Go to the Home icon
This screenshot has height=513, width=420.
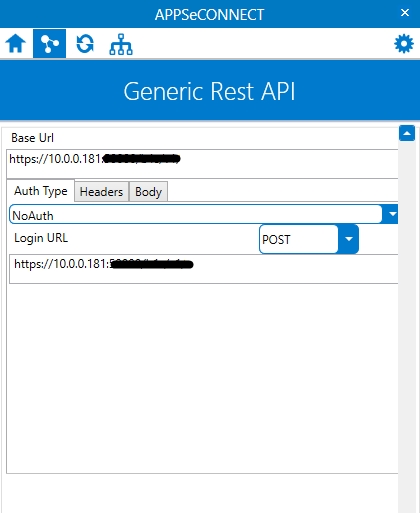[x=16, y=44]
